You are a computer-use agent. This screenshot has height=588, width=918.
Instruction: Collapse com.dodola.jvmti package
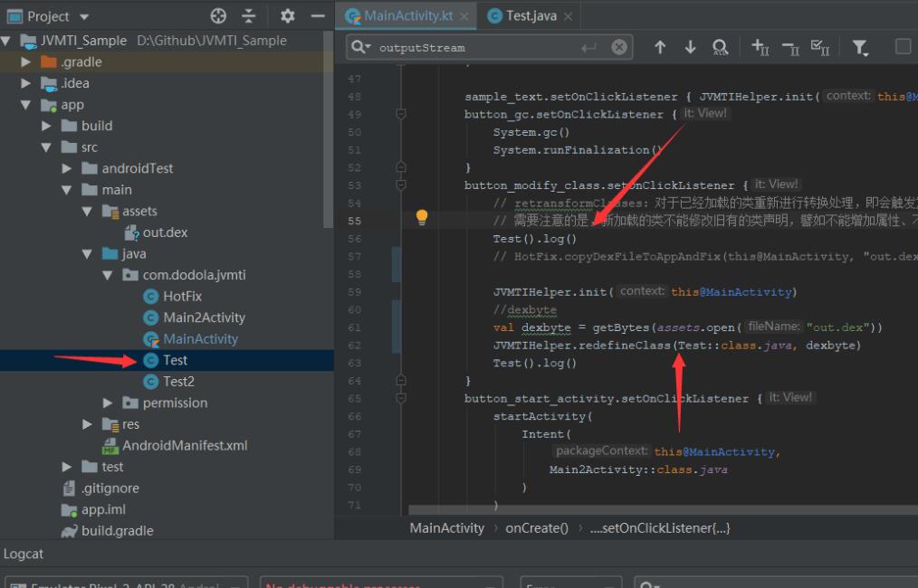pyautogui.click(x=108, y=275)
